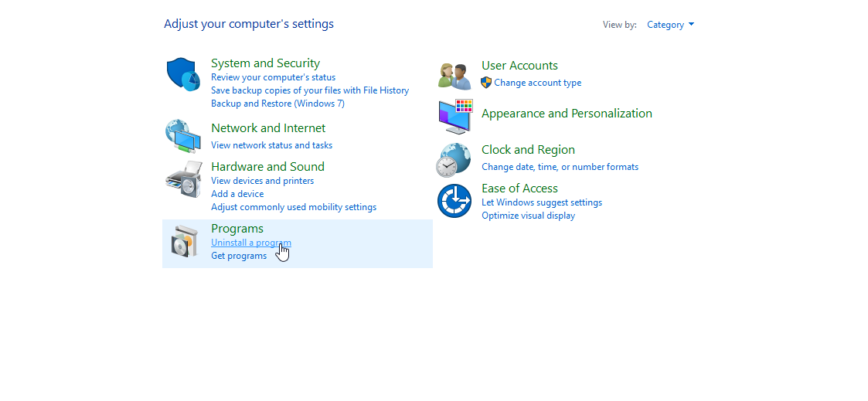868x401 pixels.
Task: Open Backup and Restore (Windows 7)
Action: point(277,104)
